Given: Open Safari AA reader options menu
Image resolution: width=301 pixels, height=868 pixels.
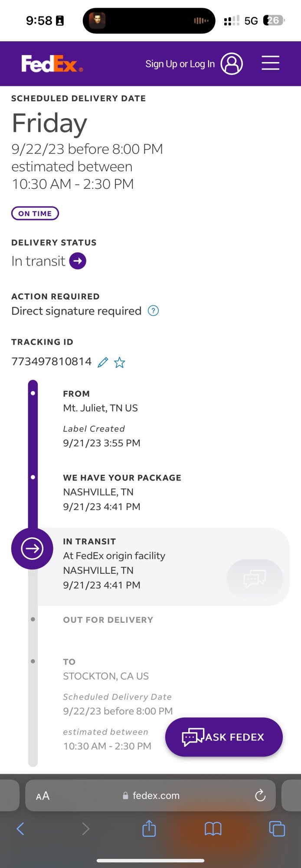Looking at the screenshot, I should (43, 796).
